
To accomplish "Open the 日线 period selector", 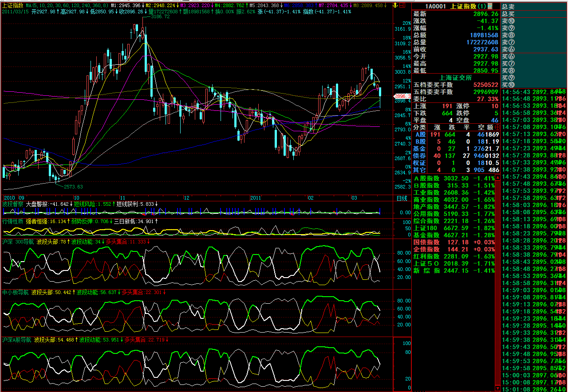I will click(402, 198).
